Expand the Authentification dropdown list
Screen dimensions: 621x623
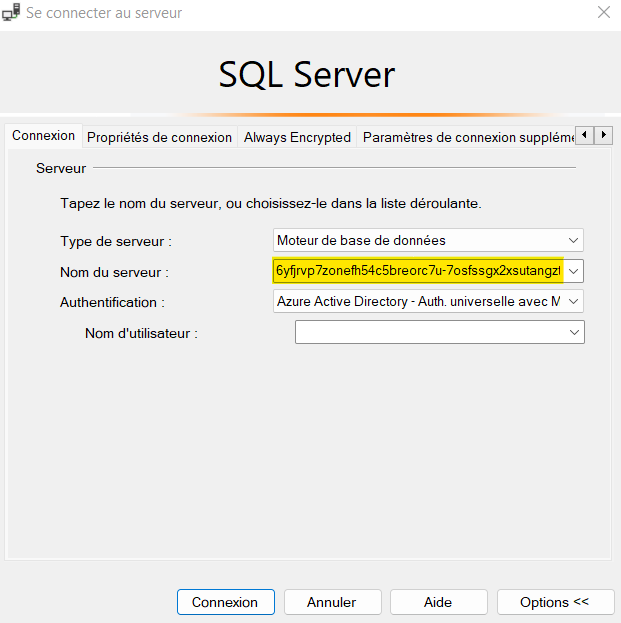click(573, 301)
